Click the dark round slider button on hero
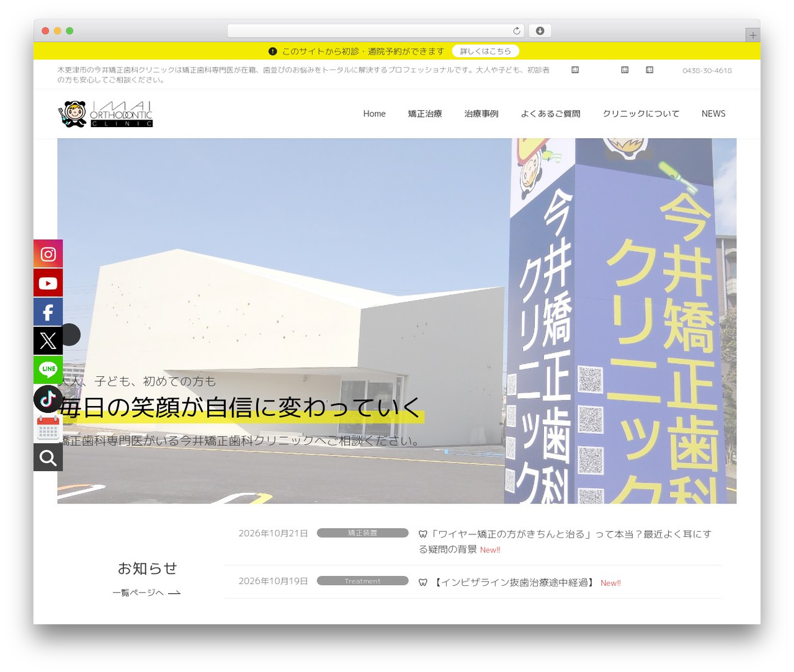The height and width of the screenshot is (672, 794). coord(70,335)
